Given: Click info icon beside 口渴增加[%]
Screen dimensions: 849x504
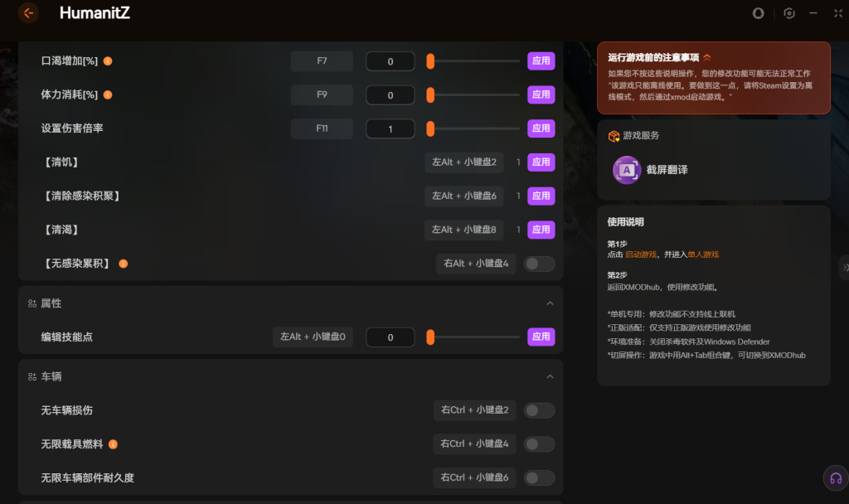Looking at the screenshot, I should 108,61.
